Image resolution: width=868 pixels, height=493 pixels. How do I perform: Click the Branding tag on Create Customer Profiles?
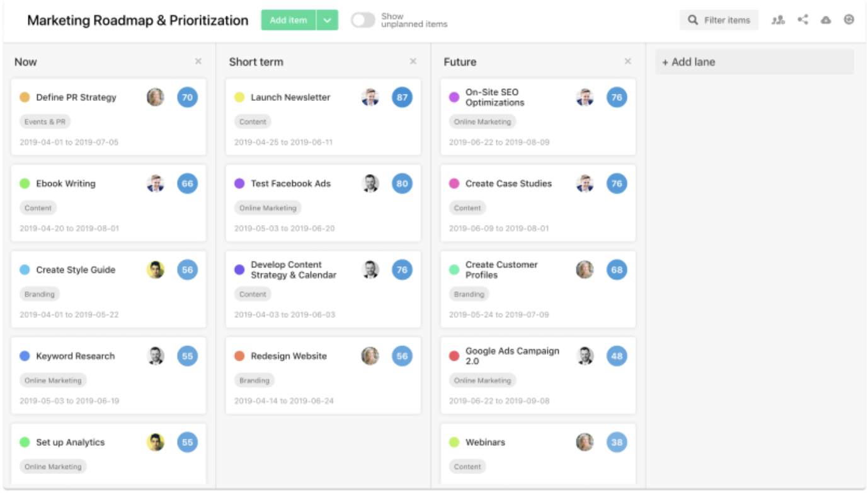click(469, 294)
